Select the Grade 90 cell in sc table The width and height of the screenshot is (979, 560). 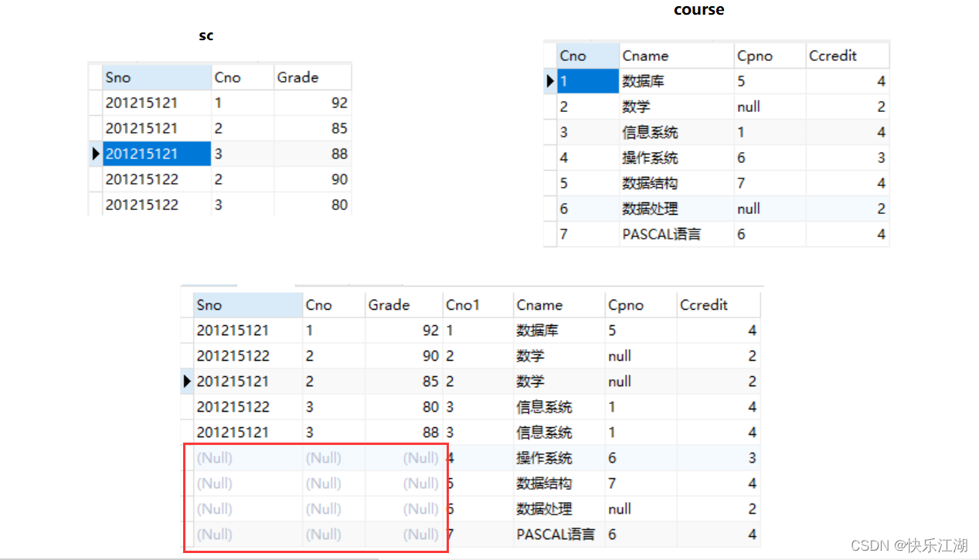[313, 179]
